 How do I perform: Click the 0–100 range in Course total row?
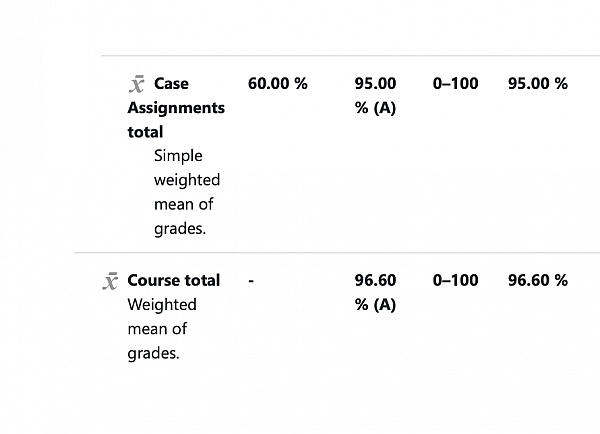[x=455, y=280]
